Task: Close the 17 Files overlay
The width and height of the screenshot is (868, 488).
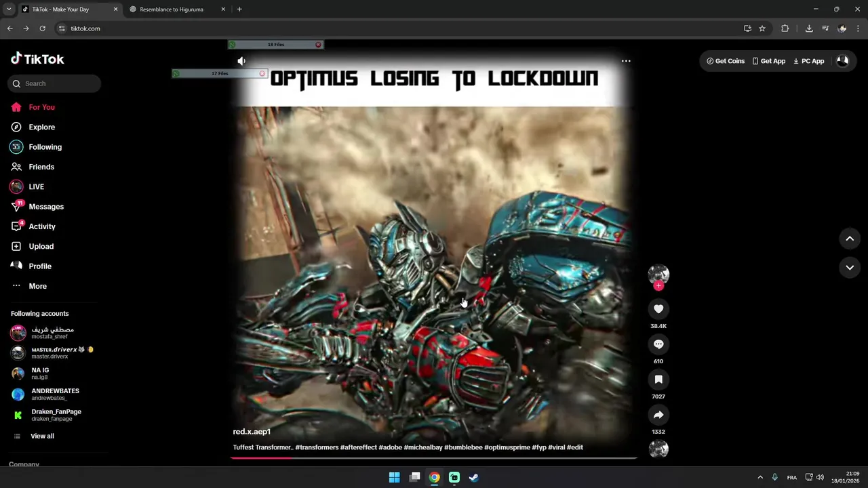Action: tap(262, 73)
